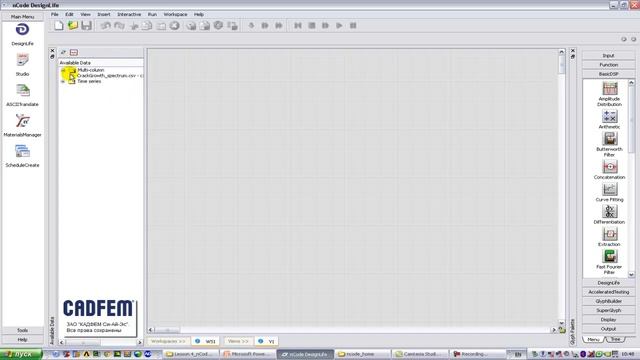Switch glyph palette to Tree tab
The height and width of the screenshot is (360, 640).
point(616,340)
